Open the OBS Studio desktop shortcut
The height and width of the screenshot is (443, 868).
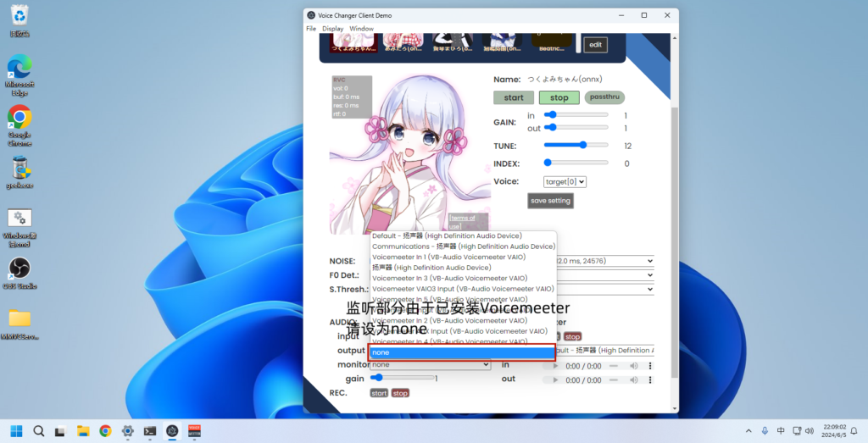tap(19, 274)
